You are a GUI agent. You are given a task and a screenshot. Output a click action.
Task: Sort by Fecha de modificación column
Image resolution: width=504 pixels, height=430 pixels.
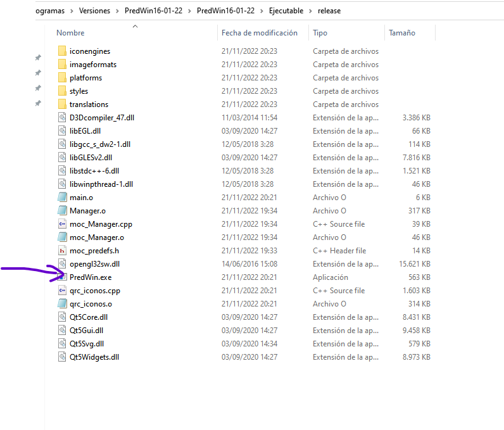click(260, 33)
